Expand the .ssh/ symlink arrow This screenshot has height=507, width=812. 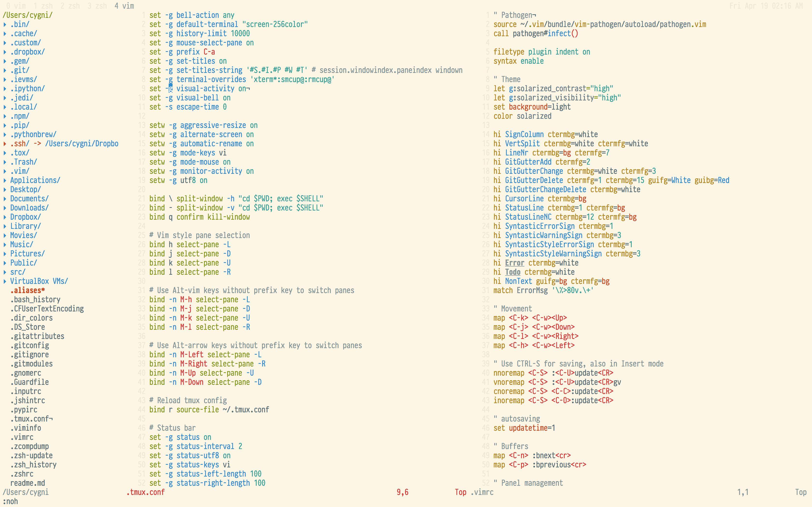pos(5,144)
